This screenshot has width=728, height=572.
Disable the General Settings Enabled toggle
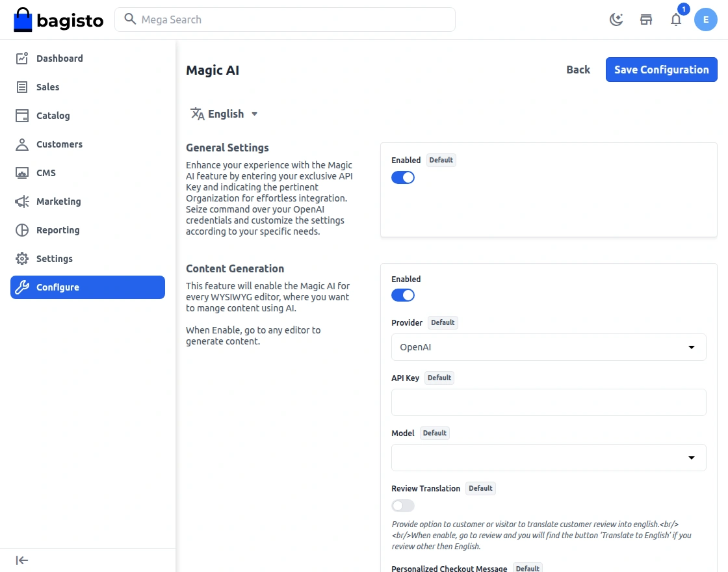[403, 177]
